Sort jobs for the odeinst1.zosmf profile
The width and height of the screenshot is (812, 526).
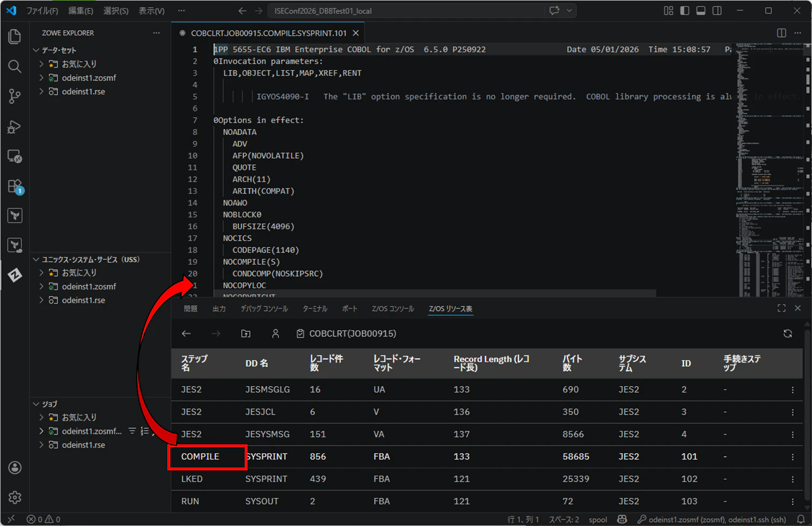point(144,431)
